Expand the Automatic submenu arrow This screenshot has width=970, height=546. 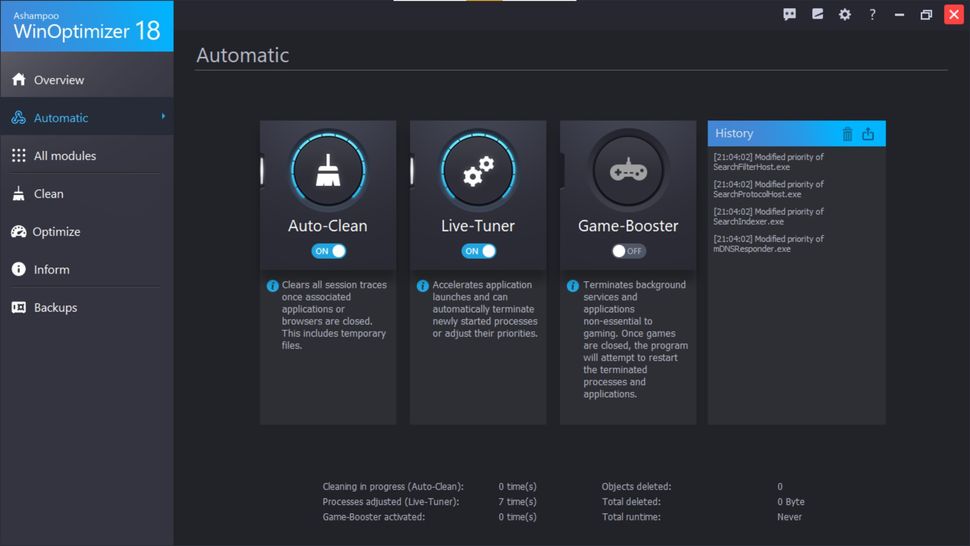[x=163, y=116]
